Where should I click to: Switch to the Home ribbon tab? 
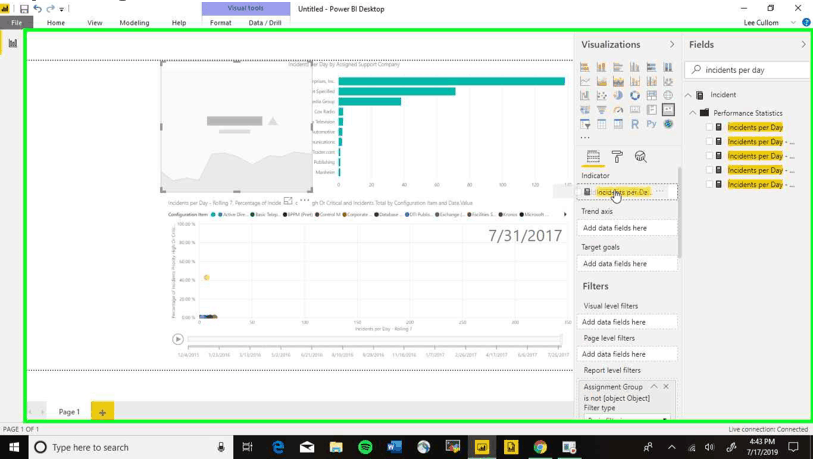(56, 23)
